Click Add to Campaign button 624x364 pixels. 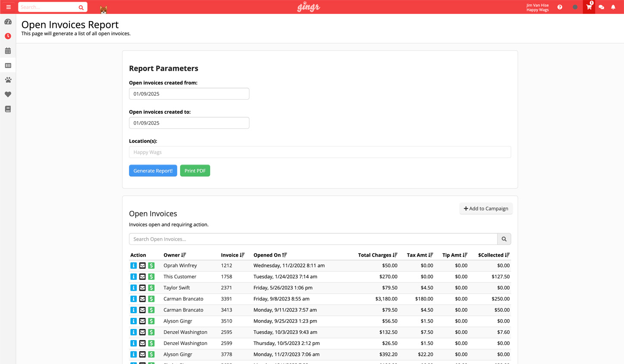(x=485, y=209)
